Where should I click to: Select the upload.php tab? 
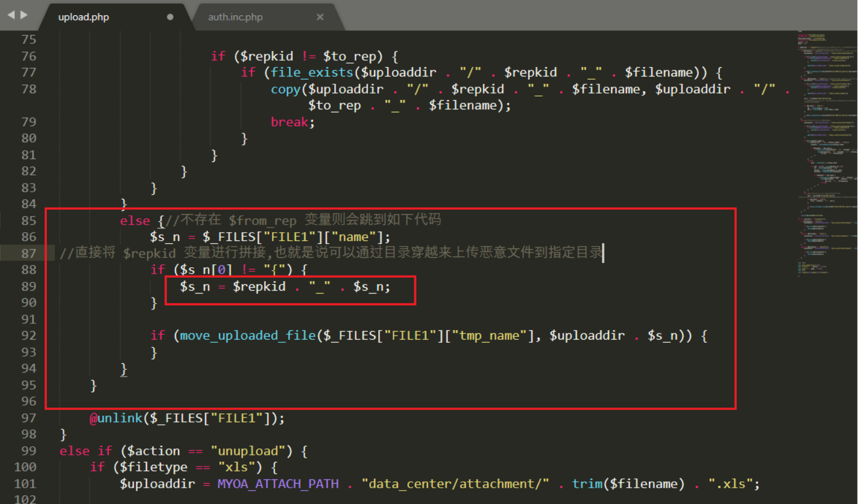pyautogui.click(x=84, y=17)
